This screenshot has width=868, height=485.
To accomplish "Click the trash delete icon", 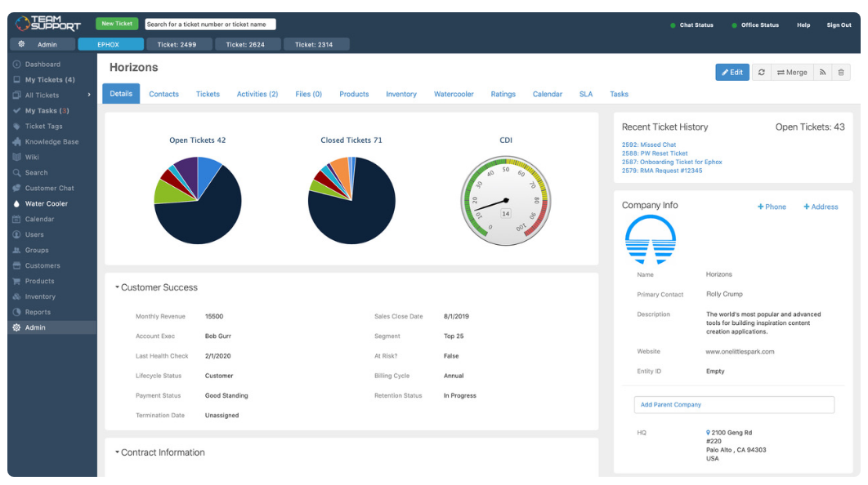I will click(841, 73).
